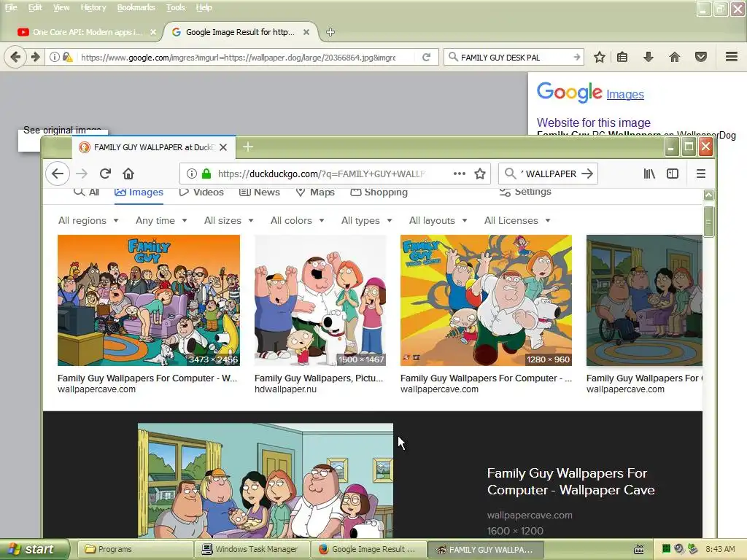The height and width of the screenshot is (560, 747).
Task: Switch to the Shopping results tab
Action: click(379, 192)
